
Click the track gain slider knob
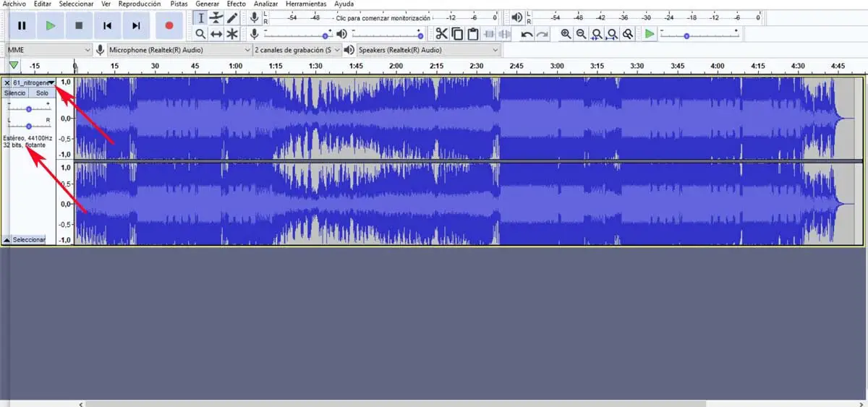point(29,108)
